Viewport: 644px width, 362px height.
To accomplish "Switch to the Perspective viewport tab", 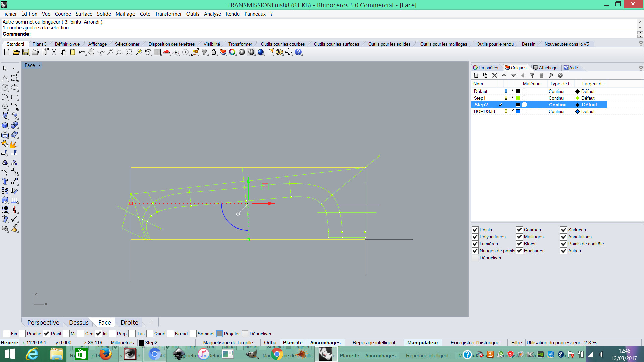I will pyautogui.click(x=43, y=323).
